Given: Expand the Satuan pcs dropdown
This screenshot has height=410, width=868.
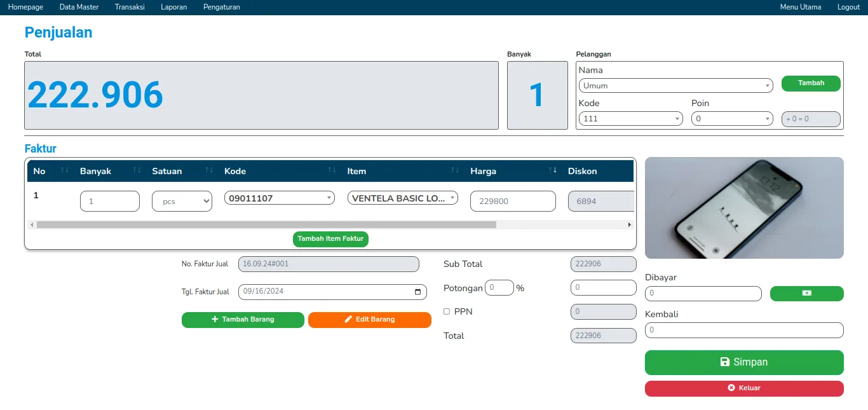Looking at the screenshot, I should pos(182,202).
